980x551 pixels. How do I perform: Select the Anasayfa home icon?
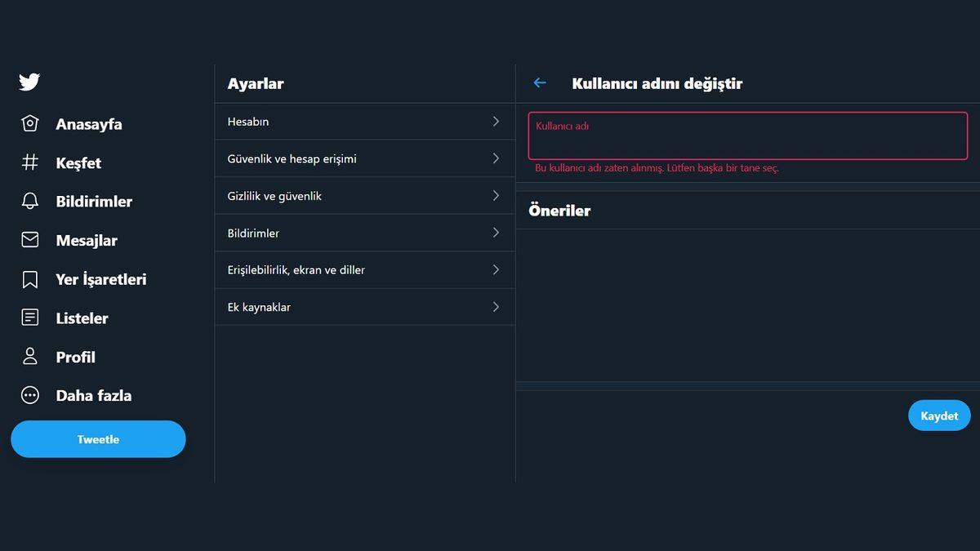pyautogui.click(x=29, y=123)
